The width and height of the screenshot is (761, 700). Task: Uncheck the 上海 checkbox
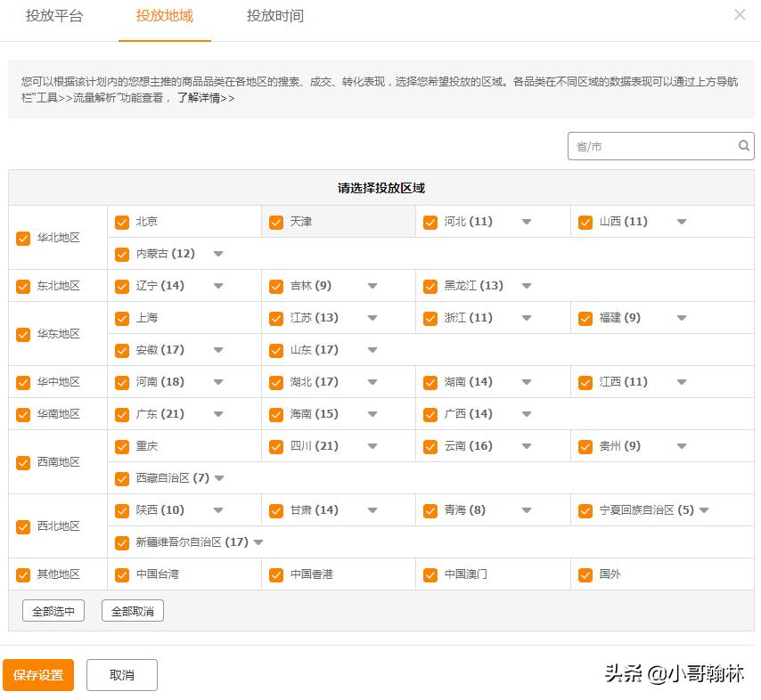(122, 318)
